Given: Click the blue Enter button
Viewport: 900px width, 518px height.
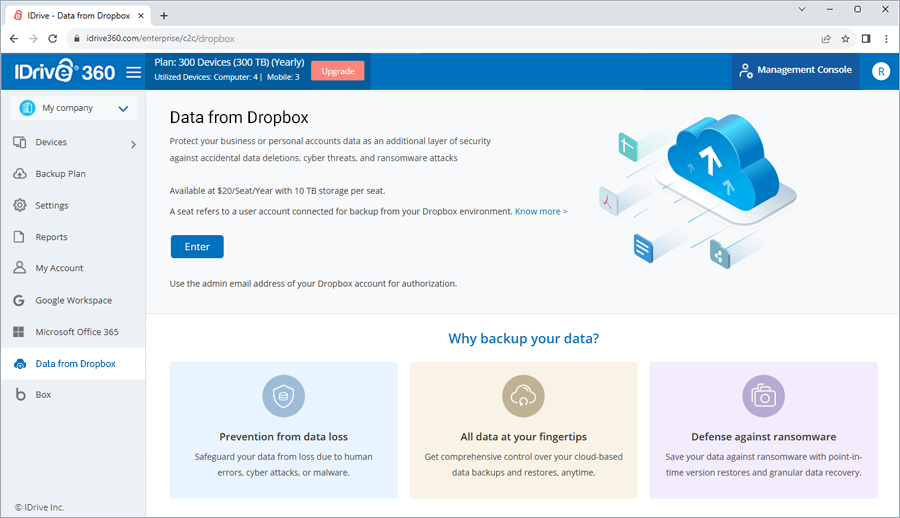Looking at the screenshot, I should coord(197,246).
